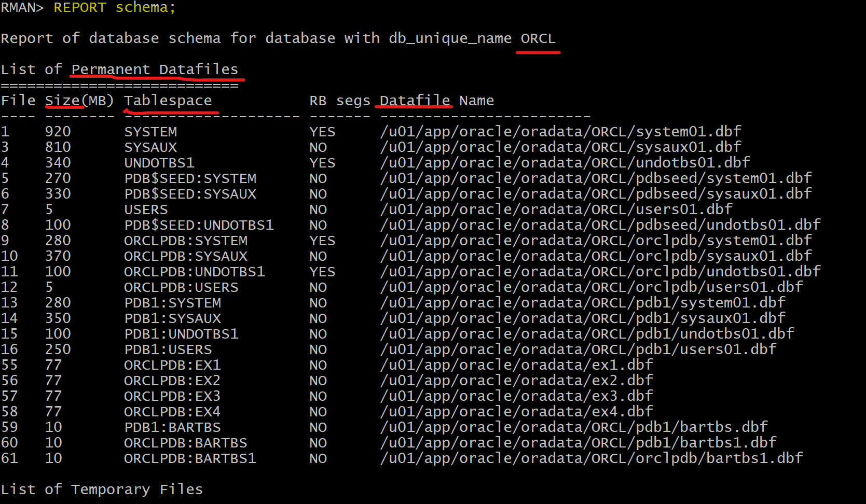
Task: Click the 'List of Permanent Datafiles' heading
Action: coord(119,69)
